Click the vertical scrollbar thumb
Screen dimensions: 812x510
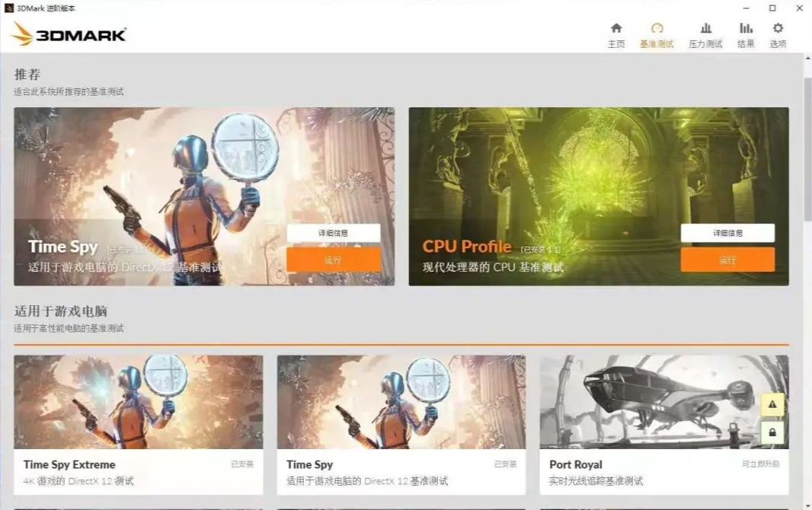[x=807, y=150]
